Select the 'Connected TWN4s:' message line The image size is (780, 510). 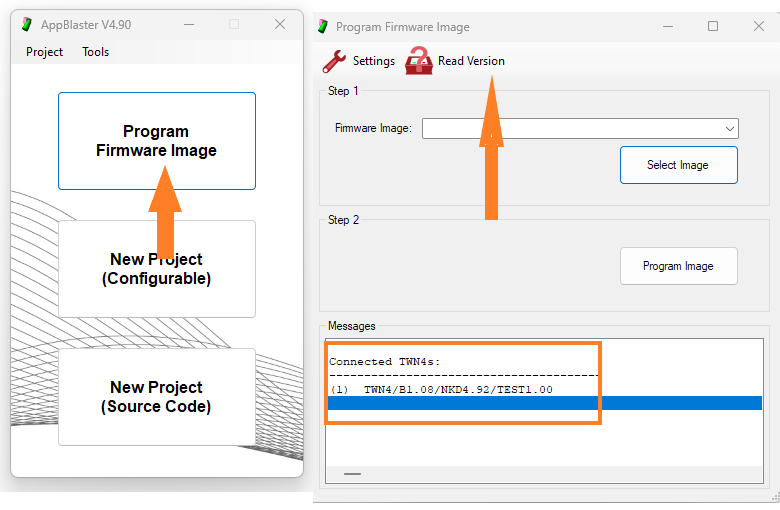point(385,362)
